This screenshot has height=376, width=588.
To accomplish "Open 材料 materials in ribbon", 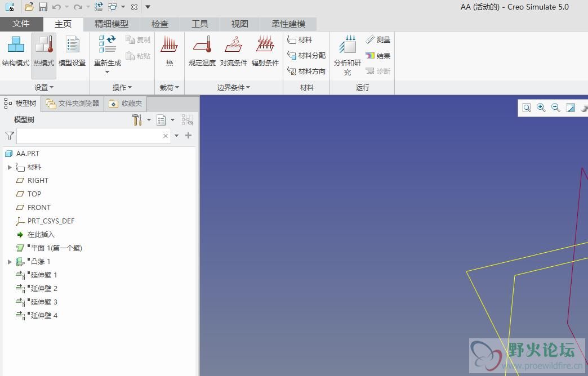I will 300,40.
